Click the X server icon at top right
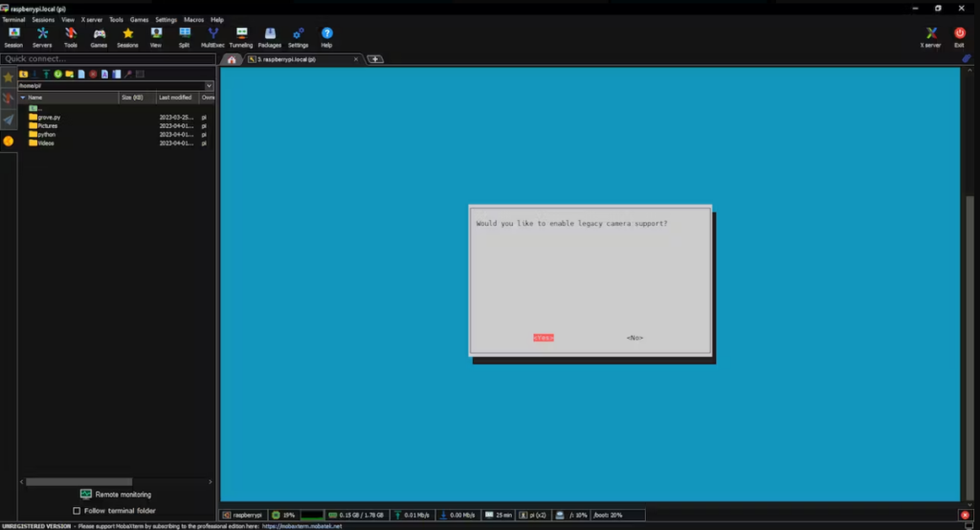Screen dimensions: 980x530 [930, 36]
